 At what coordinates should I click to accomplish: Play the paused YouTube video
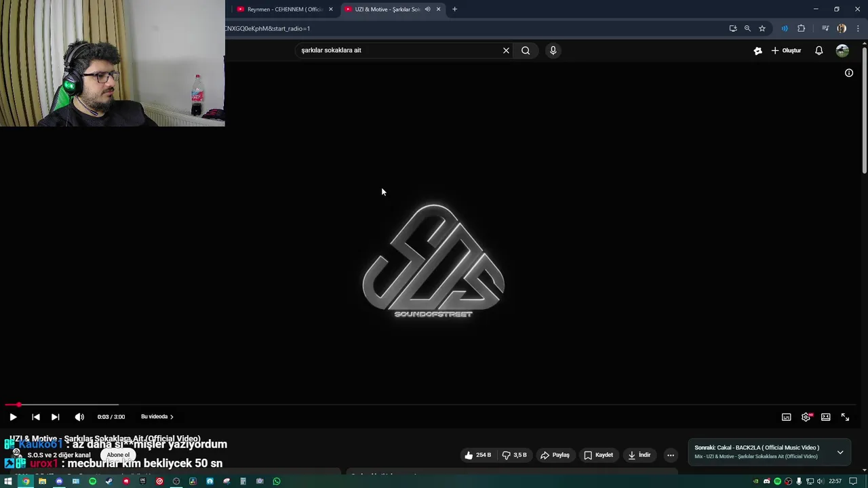pos(13,417)
